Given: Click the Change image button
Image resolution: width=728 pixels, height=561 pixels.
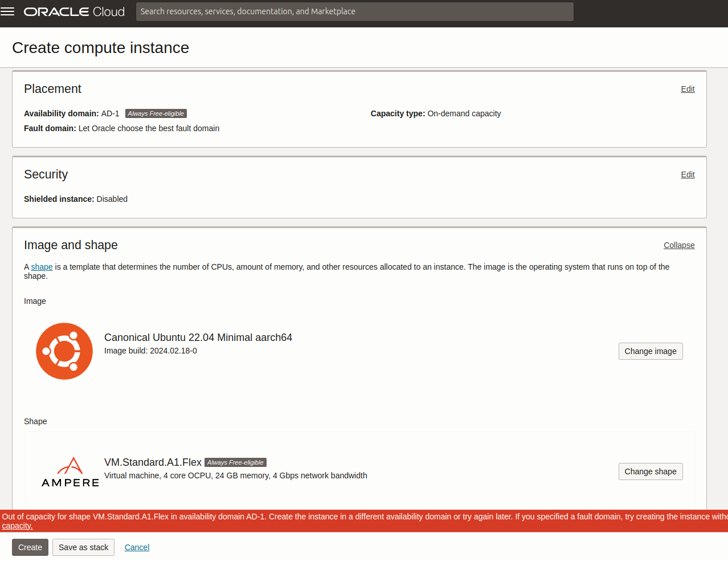Looking at the screenshot, I should point(651,351).
